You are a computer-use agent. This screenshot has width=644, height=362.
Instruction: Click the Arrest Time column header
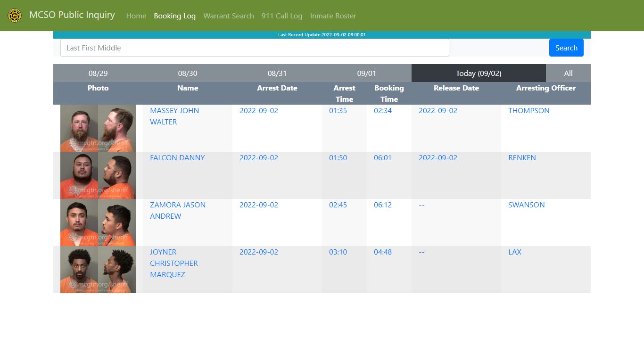[344, 93]
